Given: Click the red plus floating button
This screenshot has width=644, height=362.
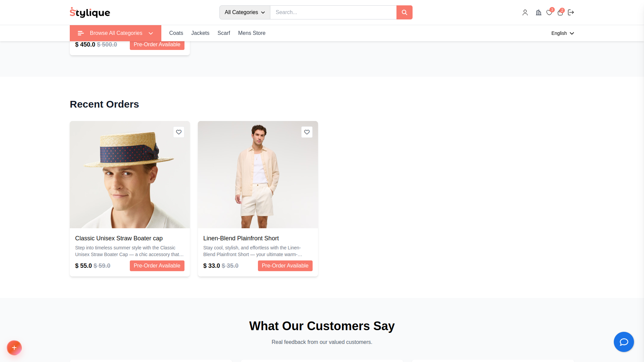Looking at the screenshot, I should [x=14, y=348].
